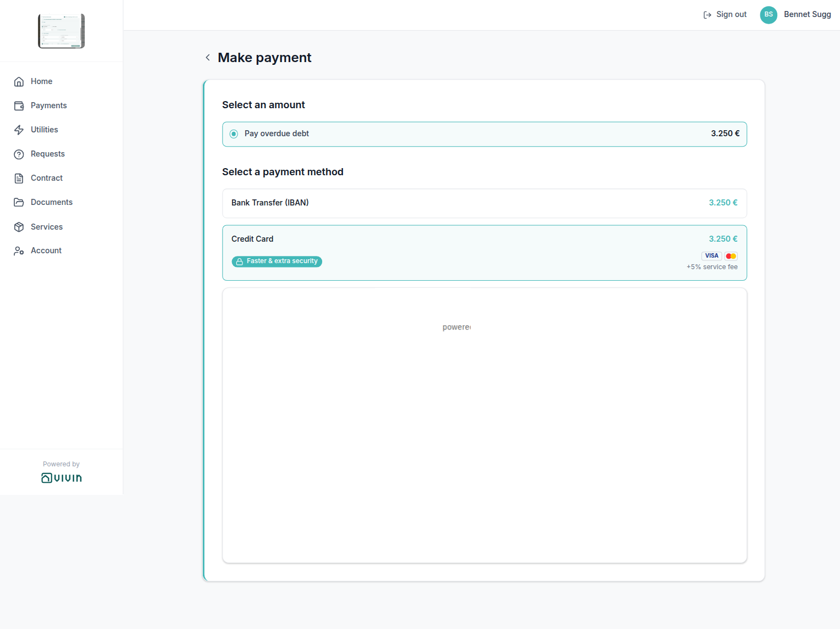Click the Documents folder icon
Viewport: 840px width, 629px height.
19,203
